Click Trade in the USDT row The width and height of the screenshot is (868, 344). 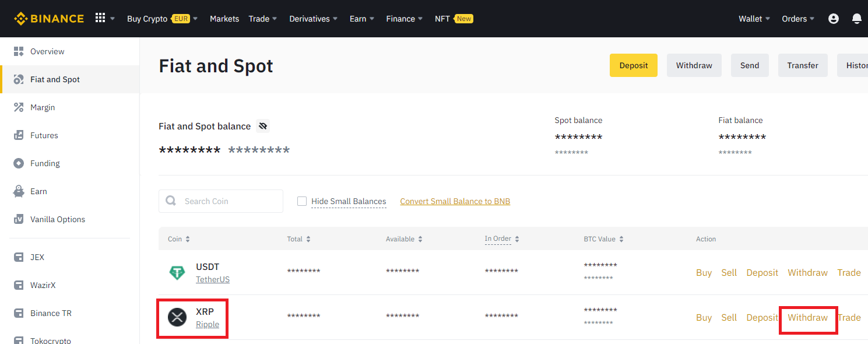point(849,273)
